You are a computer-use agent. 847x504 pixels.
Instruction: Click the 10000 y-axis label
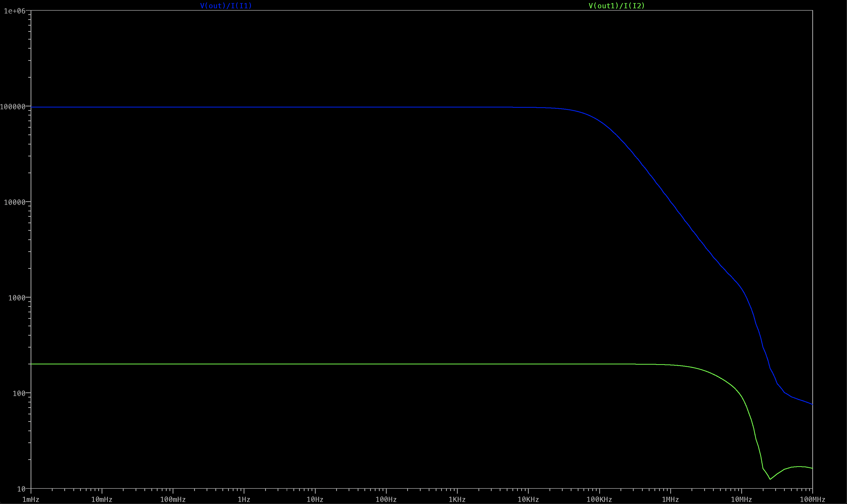[x=15, y=203]
